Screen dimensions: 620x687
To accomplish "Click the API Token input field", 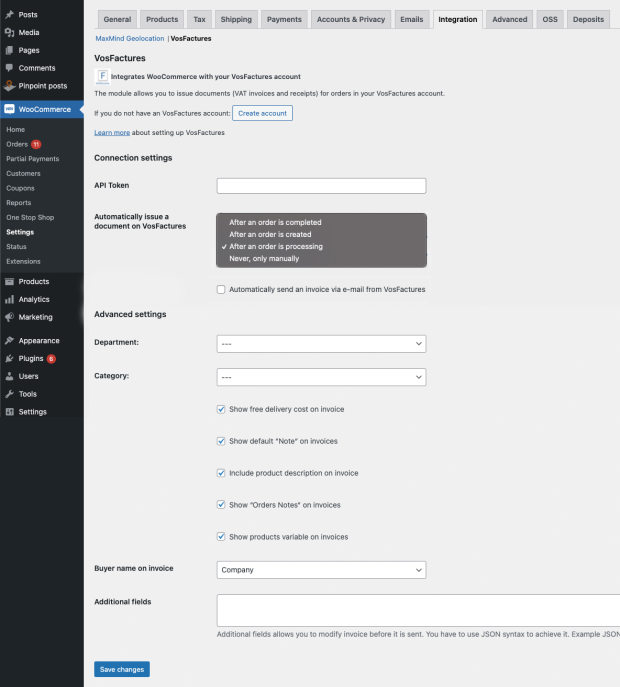I will 321,186.
